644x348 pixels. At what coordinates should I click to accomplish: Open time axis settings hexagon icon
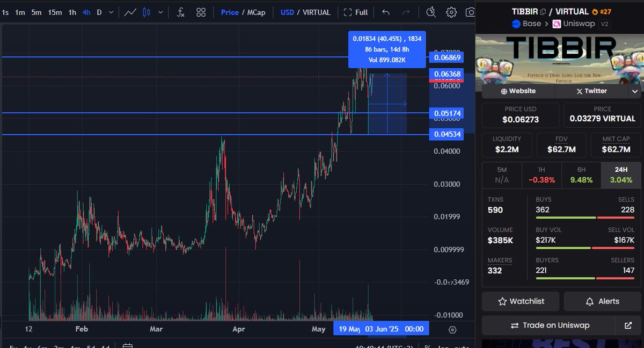pyautogui.click(x=452, y=329)
